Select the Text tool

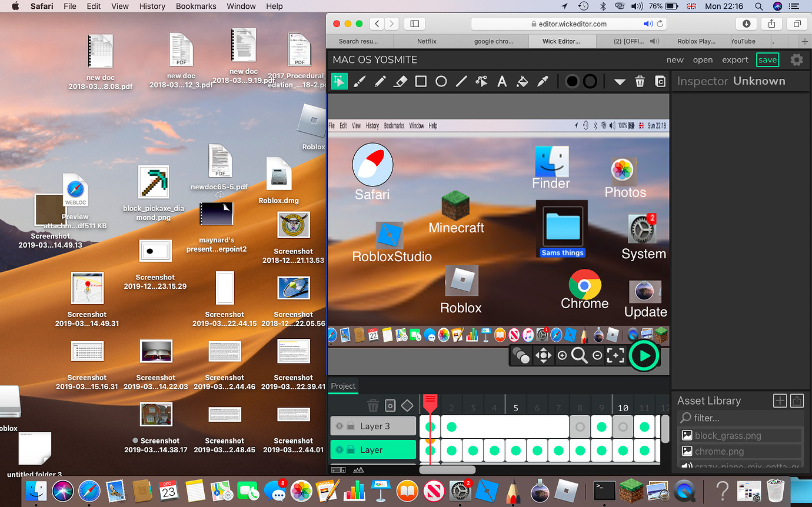pyautogui.click(x=502, y=81)
